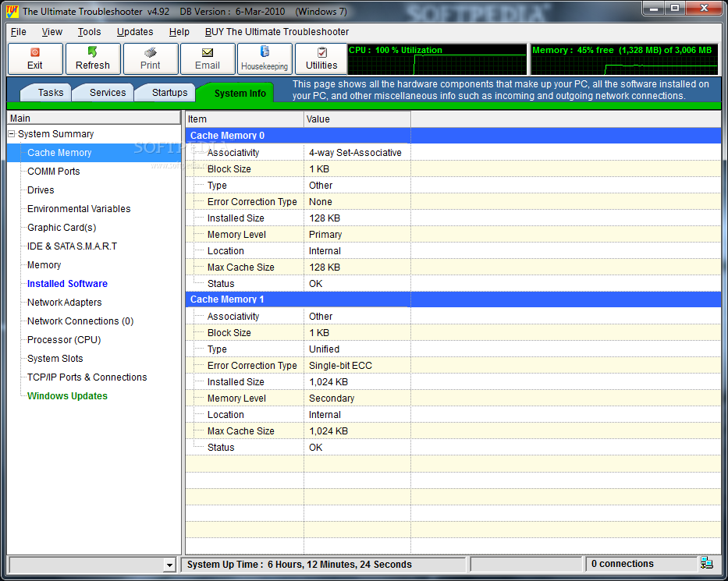Image resolution: width=728 pixels, height=581 pixels.
Task: Open Windows Updates tree item
Action: [67, 396]
